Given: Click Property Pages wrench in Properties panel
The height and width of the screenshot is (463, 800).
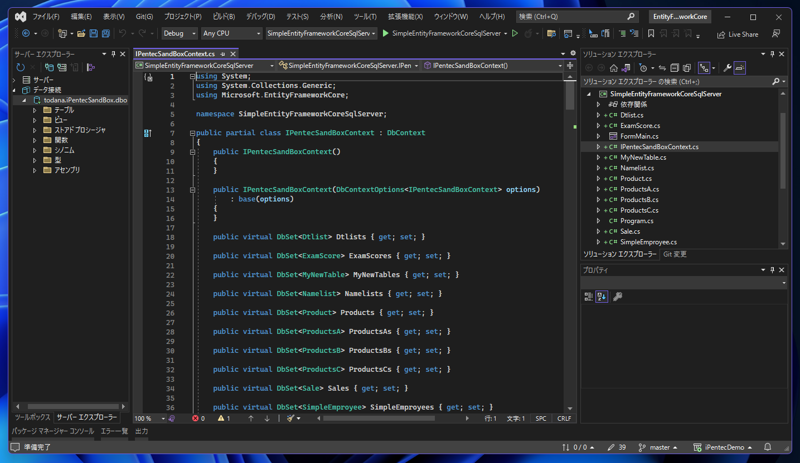Looking at the screenshot, I should pos(617,297).
